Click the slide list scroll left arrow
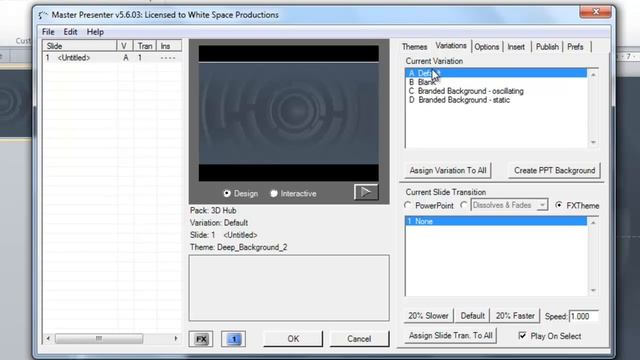The width and height of the screenshot is (640, 360). pyautogui.click(x=48, y=338)
